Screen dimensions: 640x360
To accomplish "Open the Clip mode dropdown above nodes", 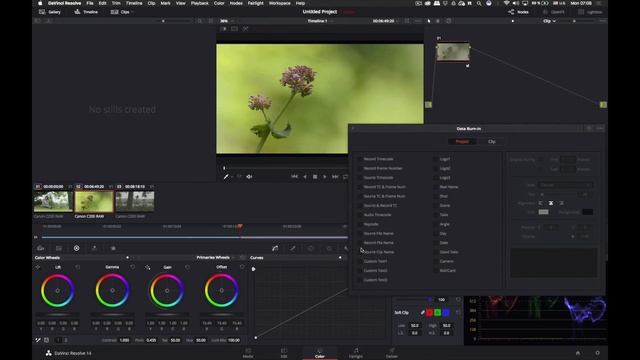I will pos(549,21).
